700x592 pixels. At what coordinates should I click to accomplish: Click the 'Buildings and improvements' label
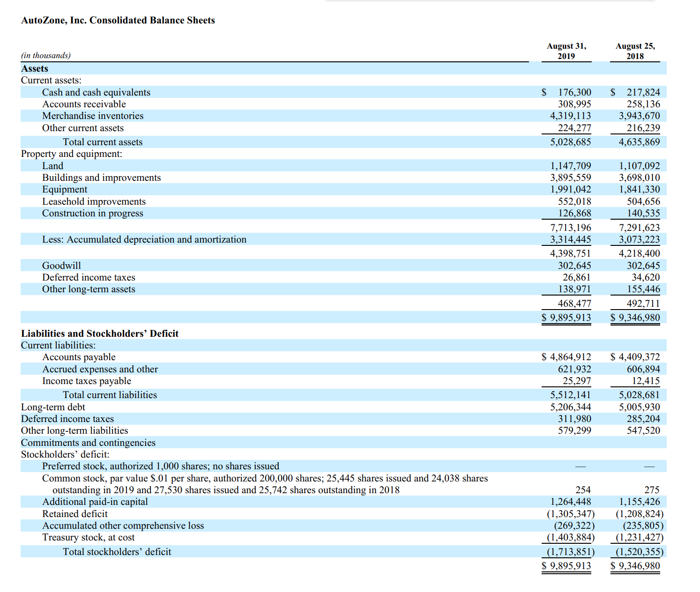[102, 178]
